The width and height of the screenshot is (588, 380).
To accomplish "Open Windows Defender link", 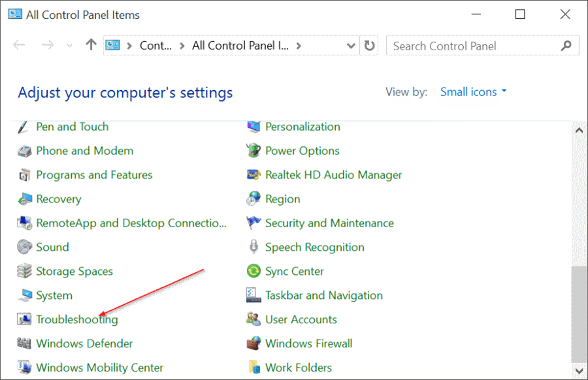I will click(84, 343).
